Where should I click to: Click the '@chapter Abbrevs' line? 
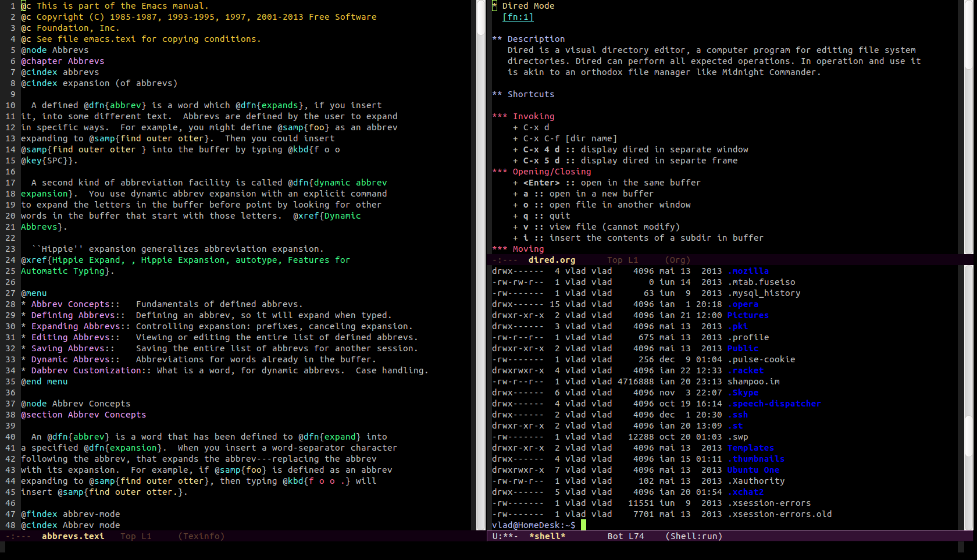[63, 61]
